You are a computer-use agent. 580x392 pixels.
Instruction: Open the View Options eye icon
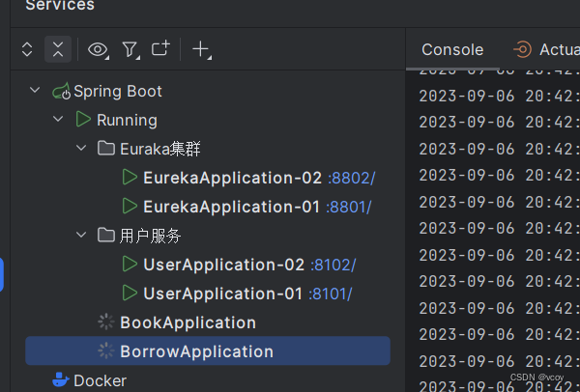coord(97,49)
